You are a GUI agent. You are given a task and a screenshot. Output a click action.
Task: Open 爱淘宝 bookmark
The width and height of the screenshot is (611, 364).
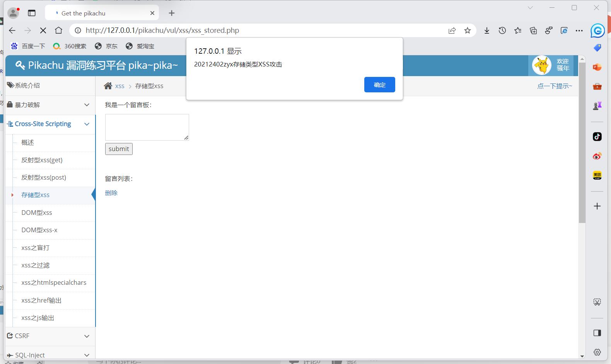click(140, 46)
